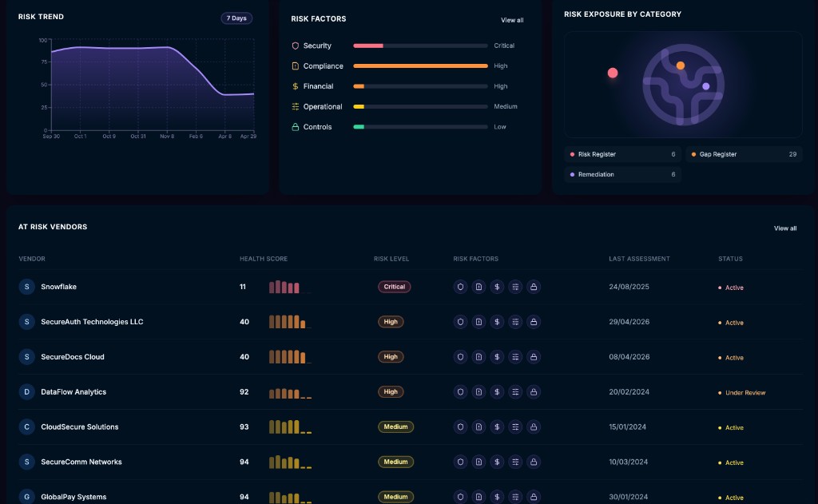Click the 24/08/2025 assessment date
This screenshot has width=818, height=504.
[x=629, y=287]
